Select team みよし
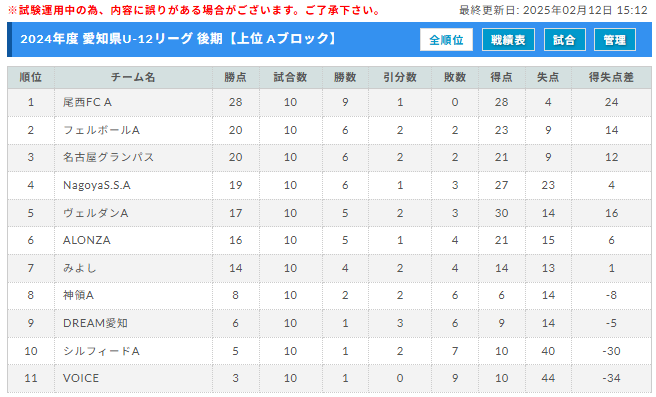Image resolution: width=656 pixels, height=397 pixels. coord(79,268)
